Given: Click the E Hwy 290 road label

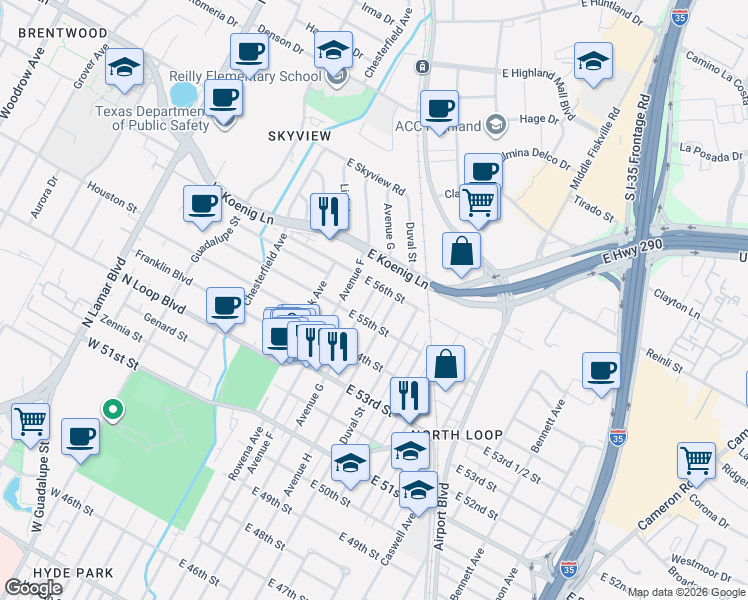Looking at the screenshot, I should click(x=633, y=251).
